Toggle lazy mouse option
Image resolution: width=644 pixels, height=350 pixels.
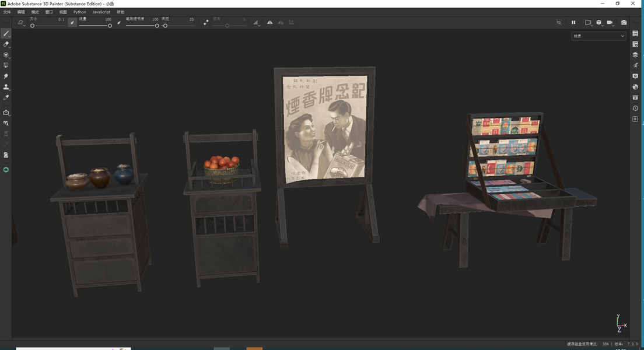coord(206,23)
